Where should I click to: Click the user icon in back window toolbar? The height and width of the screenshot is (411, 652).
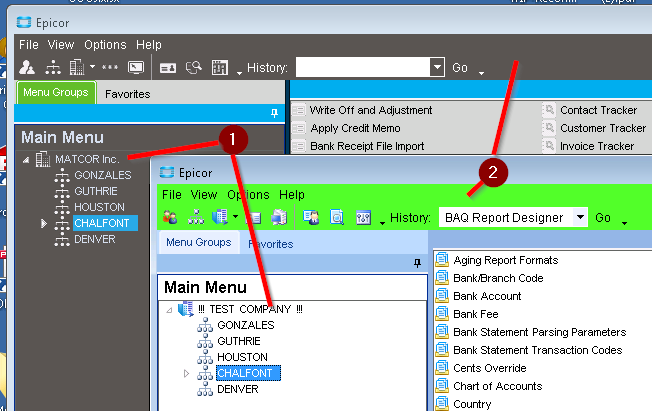(27, 67)
